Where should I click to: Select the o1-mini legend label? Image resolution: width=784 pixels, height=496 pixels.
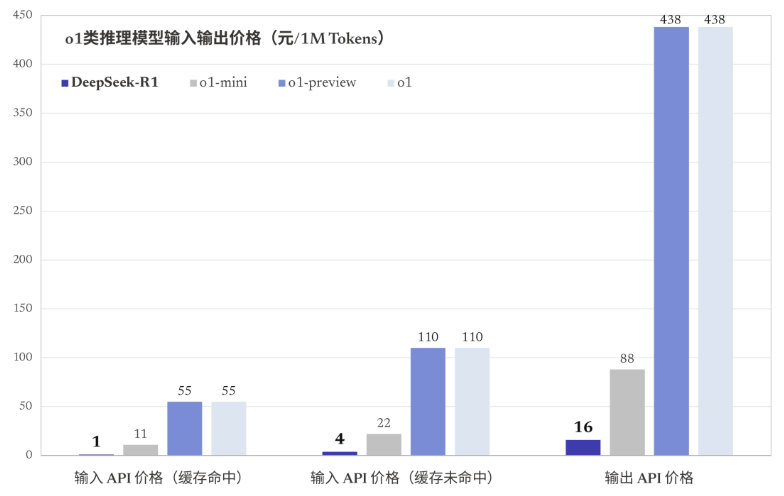tap(223, 82)
